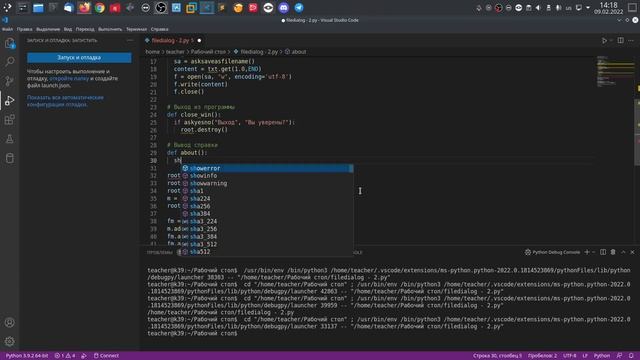Open the Manage gear settings icon
The width and height of the screenshot is (640, 360).
tap(9, 341)
